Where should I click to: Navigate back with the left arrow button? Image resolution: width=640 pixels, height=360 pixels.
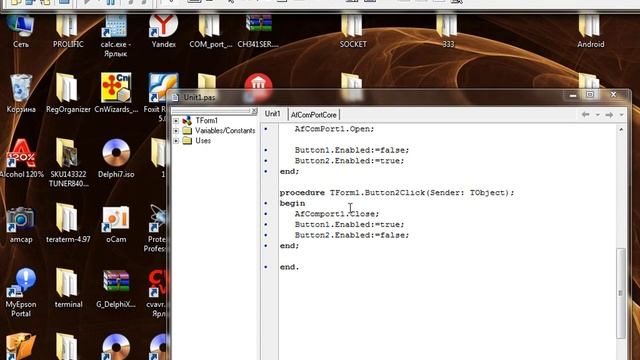[585, 115]
